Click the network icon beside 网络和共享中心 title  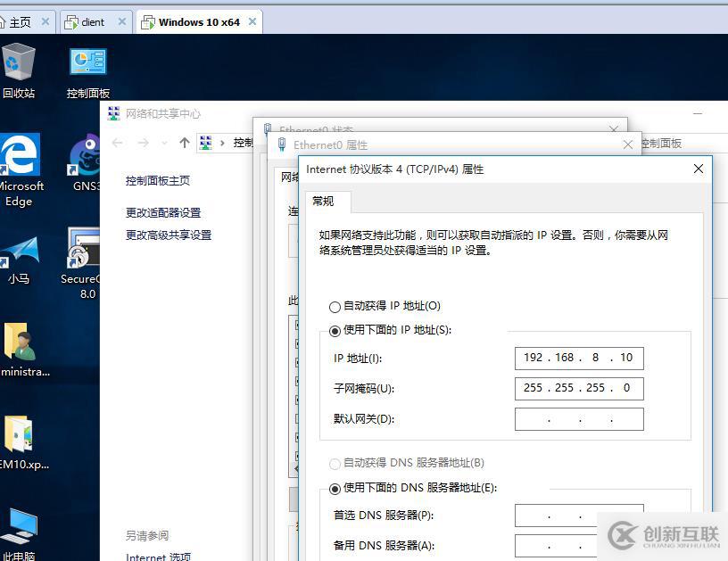[x=114, y=112]
